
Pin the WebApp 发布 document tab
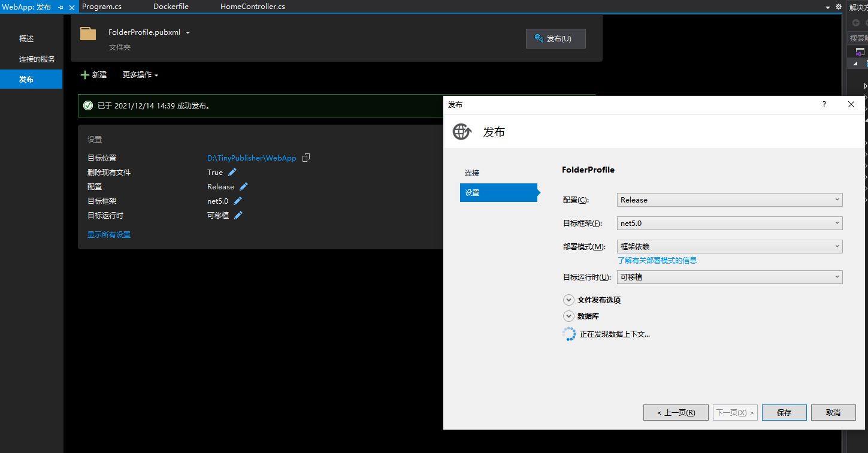pos(61,7)
